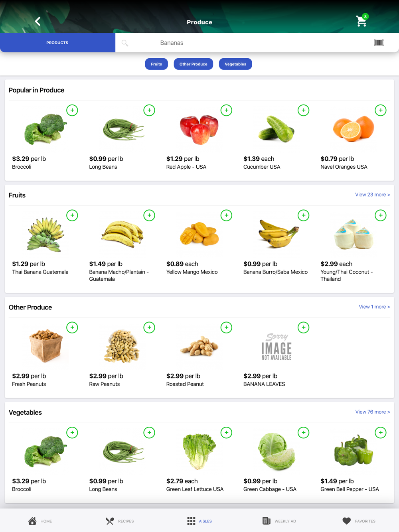Switch to the Weekly Ad tab
Image resolution: width=399 pixels, height=532 pixels.
click(279, 521)
